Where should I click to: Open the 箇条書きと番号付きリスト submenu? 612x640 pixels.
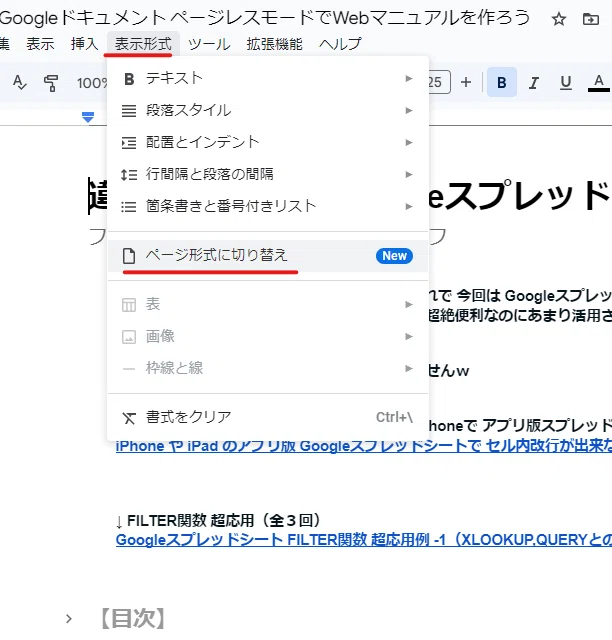(268, 206)
